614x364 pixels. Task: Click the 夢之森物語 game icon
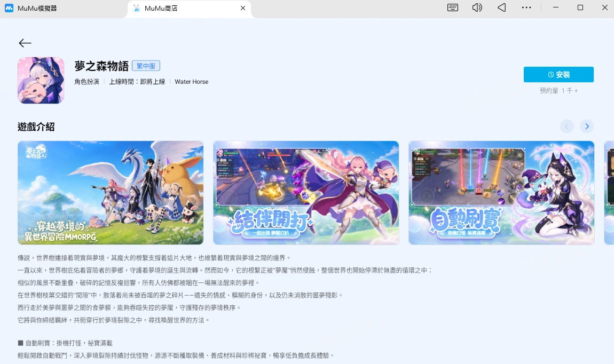tap(41, 80)
